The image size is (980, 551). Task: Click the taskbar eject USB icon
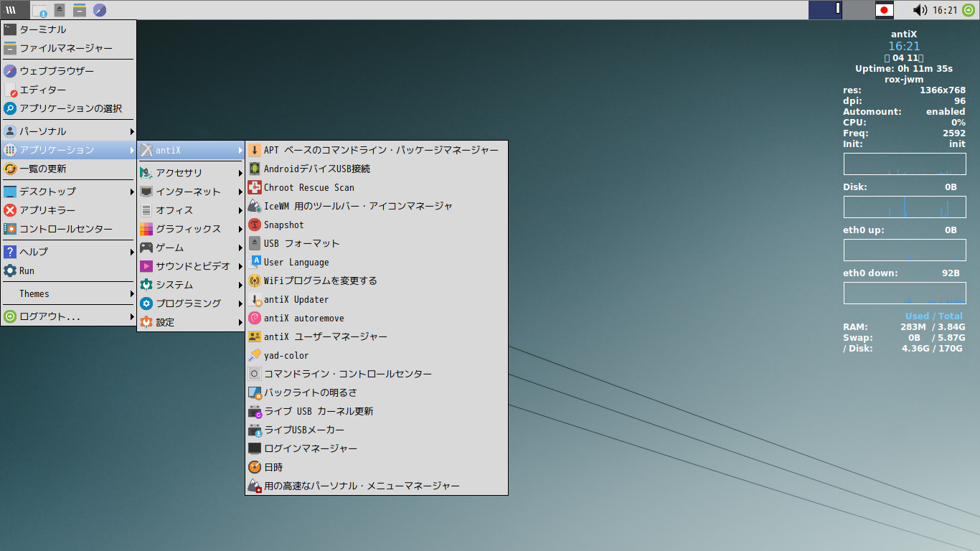[60, 10]
